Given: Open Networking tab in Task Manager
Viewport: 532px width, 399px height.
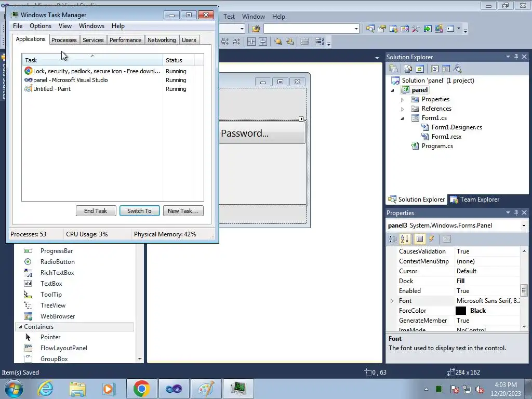Looking at the screenshot, I should tap(162, 40).
